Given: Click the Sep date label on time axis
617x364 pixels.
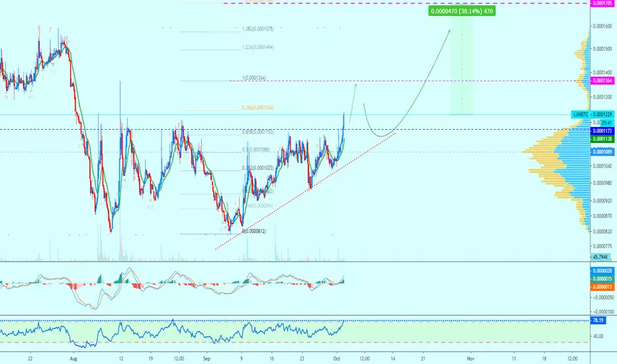Looking at the screenshot, I should [x=207, y=359].
